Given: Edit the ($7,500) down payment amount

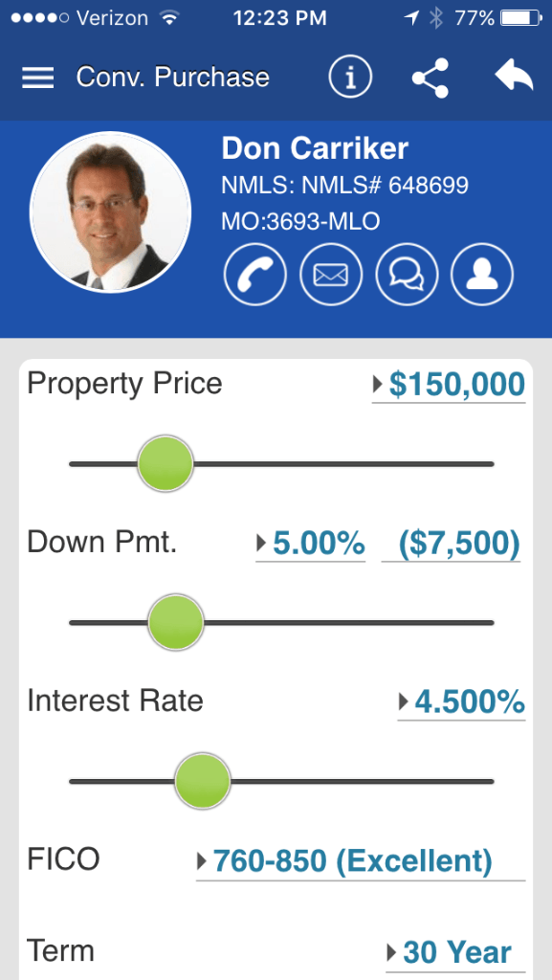Looking at the screenshot, I should click(451, 544).
